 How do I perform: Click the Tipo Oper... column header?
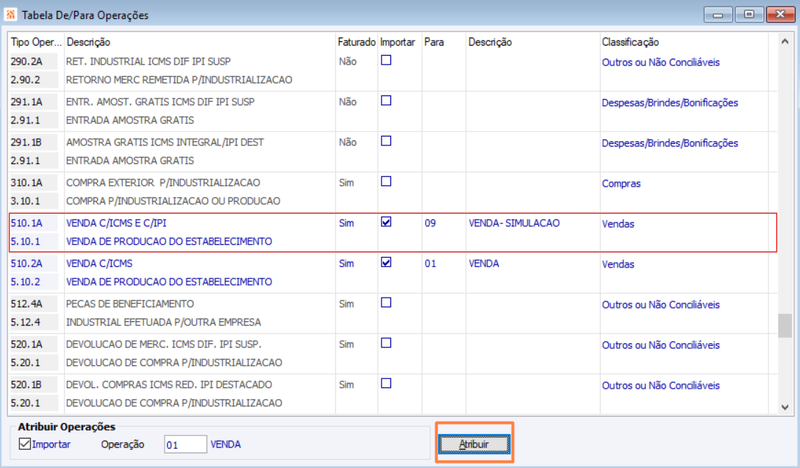coord(36,42)
